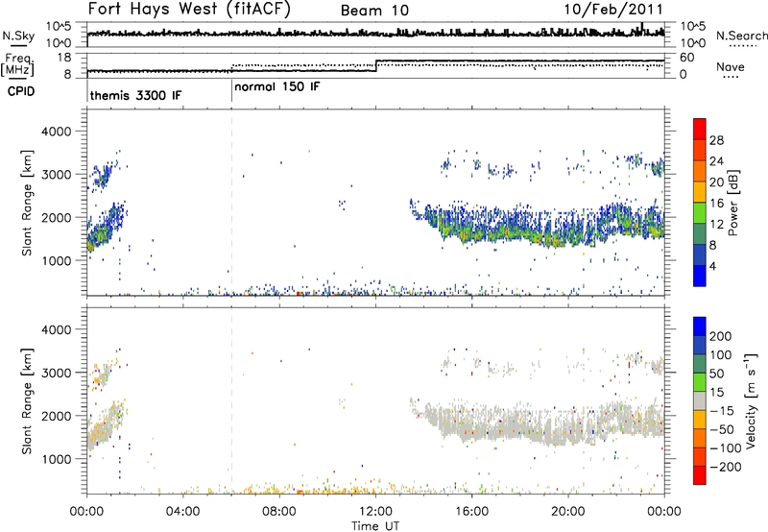This screenshot has height=532, width=768.
Task: Click the red top of power colorbar
Action: [700, 129]
